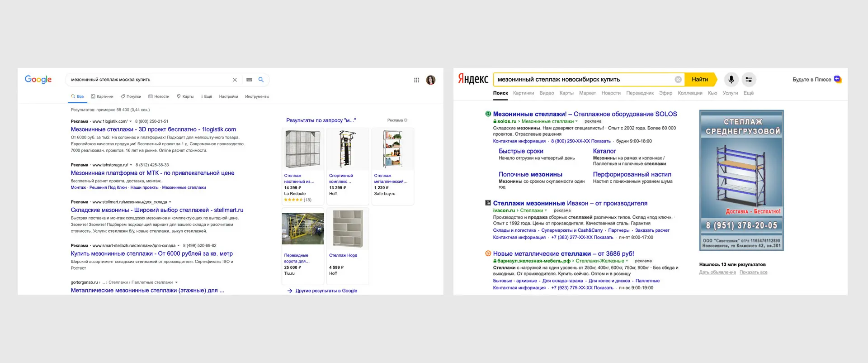This screenshot has width=868, height=363.
Task: Click the green SOLOS favicon in Yandex results
Action: [488, 114]
